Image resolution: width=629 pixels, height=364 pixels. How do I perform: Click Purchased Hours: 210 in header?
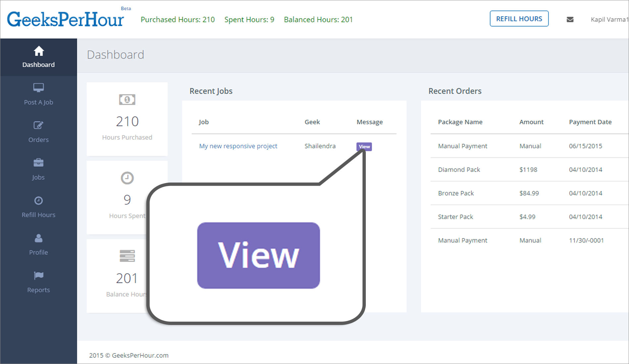tap(178, 20)
